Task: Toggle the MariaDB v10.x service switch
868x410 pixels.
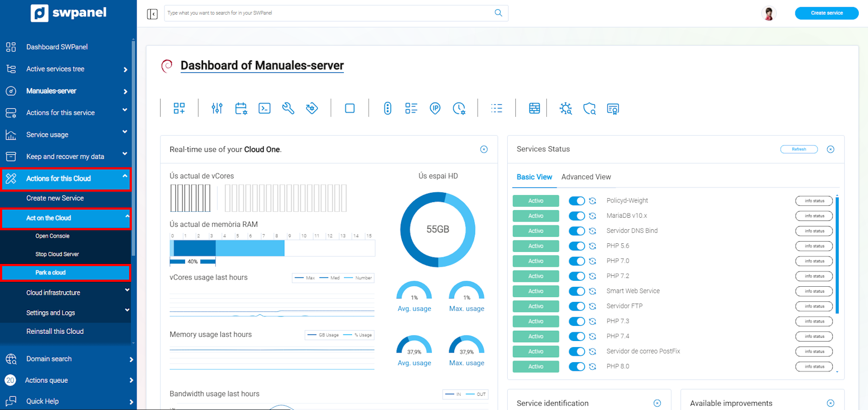Action: coord(576,216)
